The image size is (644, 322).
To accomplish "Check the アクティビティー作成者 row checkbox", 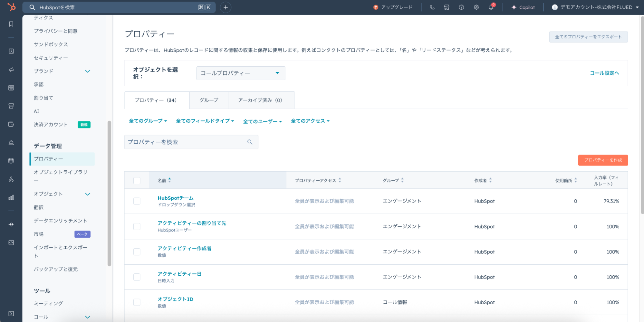I will point(137,252).
